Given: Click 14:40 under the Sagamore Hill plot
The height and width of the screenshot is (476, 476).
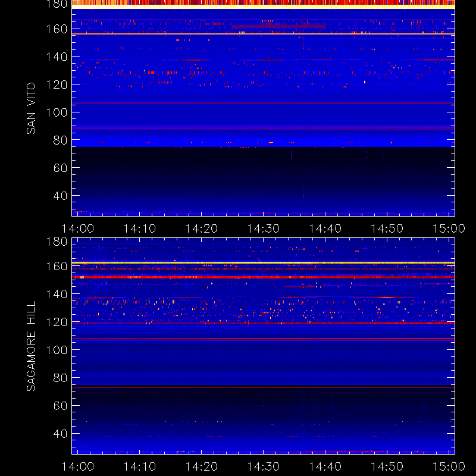Looking at the screenshot, I should point(325,466).
